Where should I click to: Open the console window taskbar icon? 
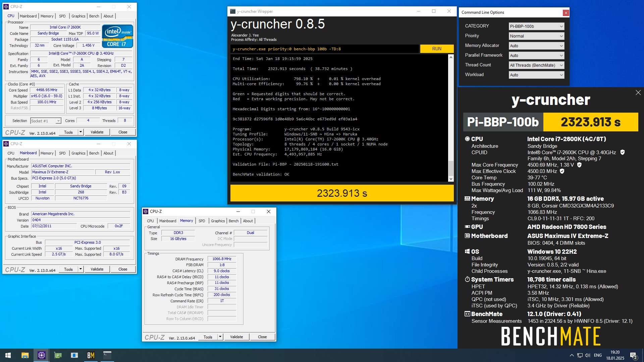point(107,355)
